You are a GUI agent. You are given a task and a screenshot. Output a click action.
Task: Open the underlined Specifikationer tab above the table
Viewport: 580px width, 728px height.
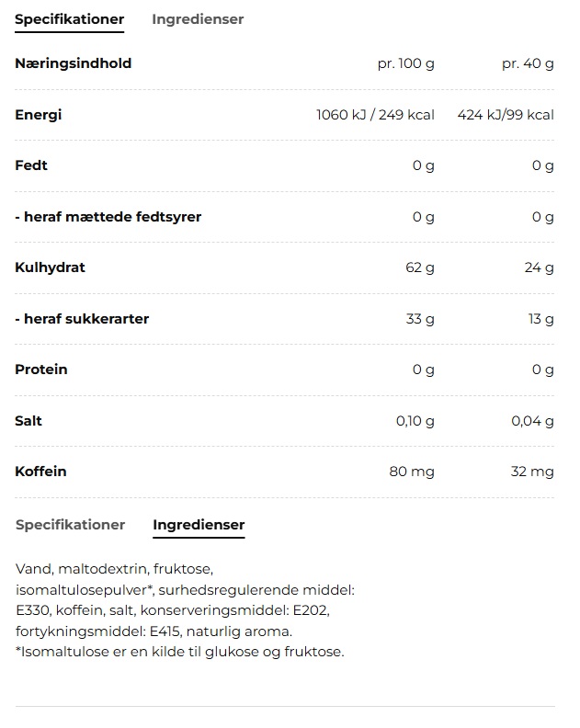click(69, 19)
